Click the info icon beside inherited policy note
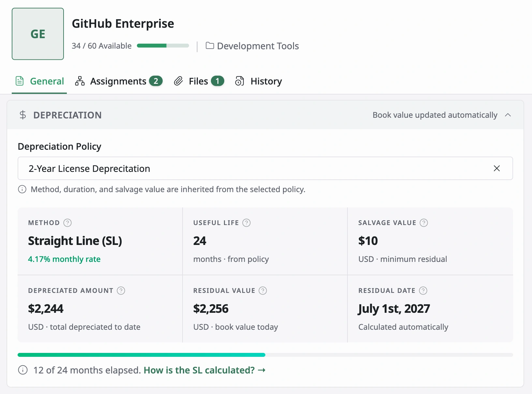This screenshot has height=394, width=532. pyautogui.click(x=22, y=189)
